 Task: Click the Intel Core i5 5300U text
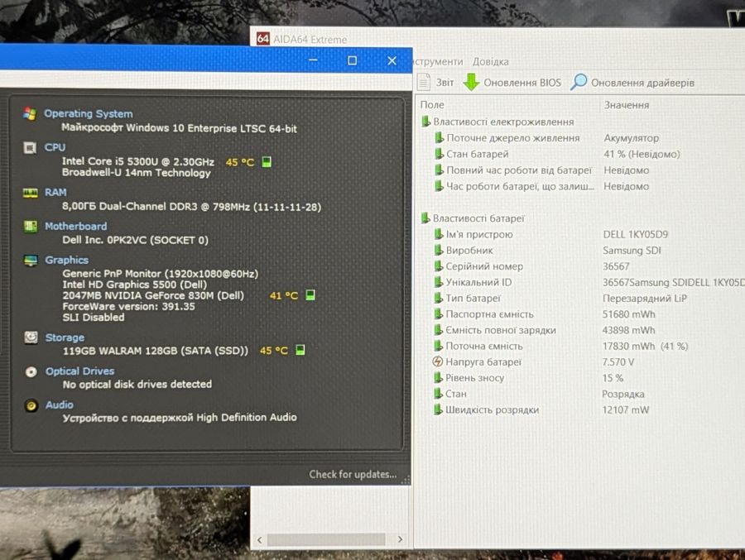pos(138,161)
